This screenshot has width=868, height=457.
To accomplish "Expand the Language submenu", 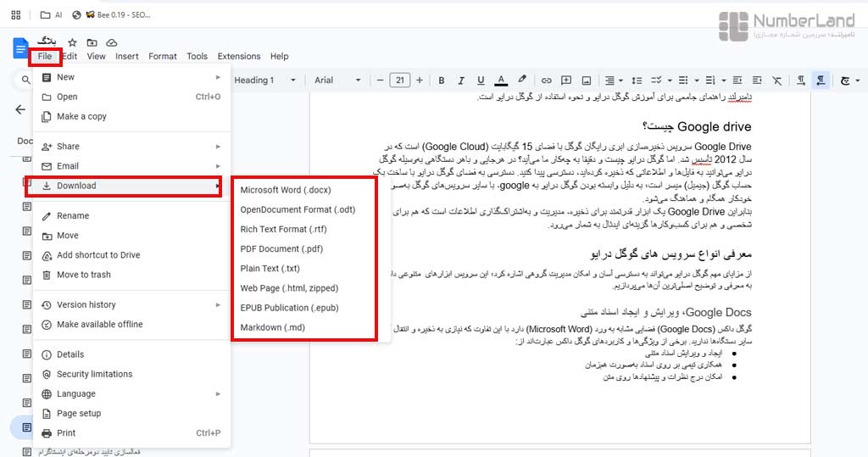I will (x=131, y=394).
